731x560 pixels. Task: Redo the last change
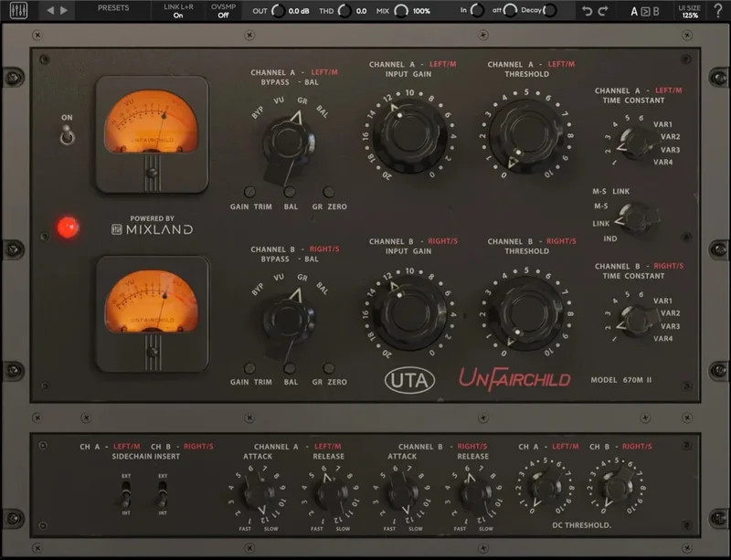pyautogui.click(x=603, y=11)
